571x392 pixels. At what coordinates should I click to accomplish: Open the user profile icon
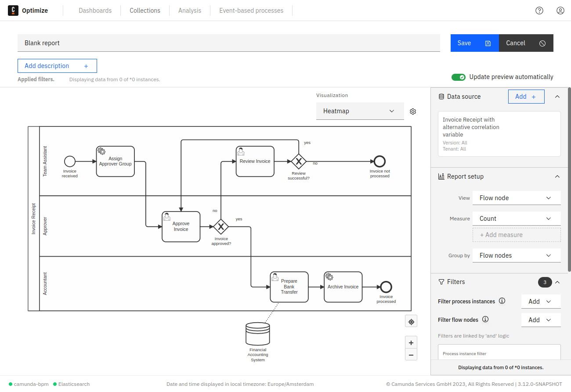pyautogui.click(x=560, y=10)
